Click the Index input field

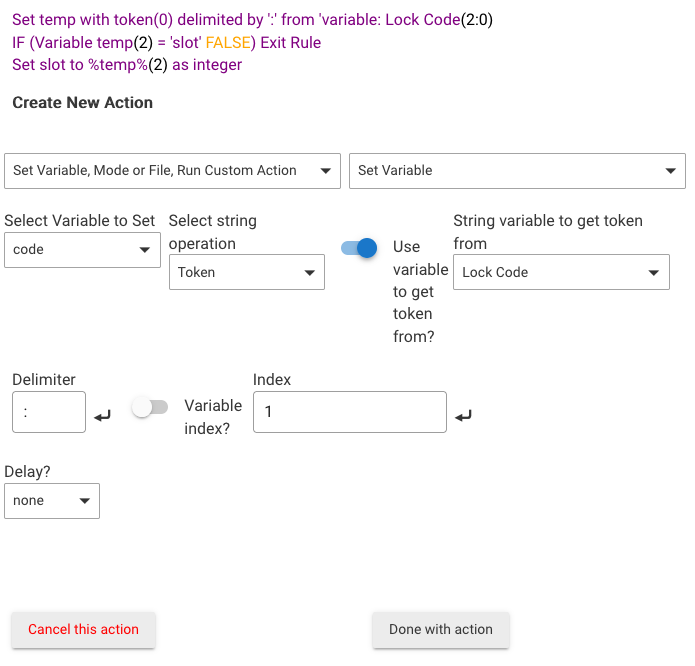[x=350, y=412]
